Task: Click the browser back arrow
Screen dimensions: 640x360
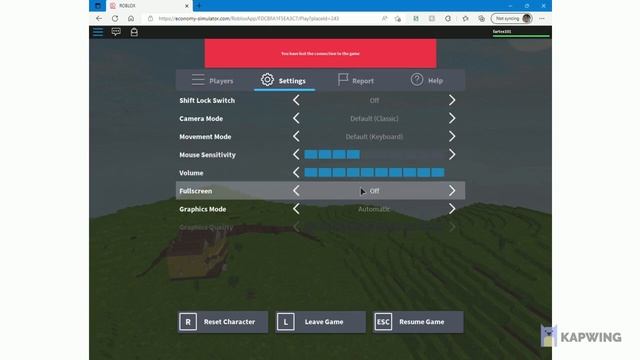Action: point(99,18)
